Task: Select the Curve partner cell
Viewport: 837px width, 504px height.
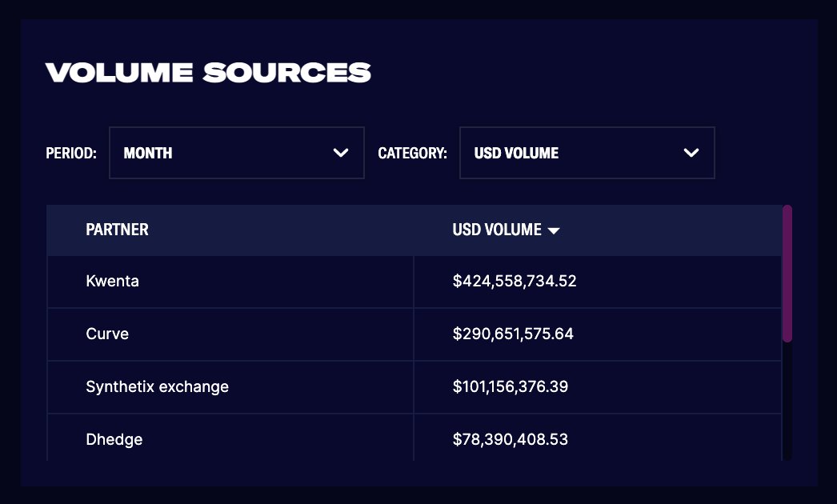Action: coord(230,334)
